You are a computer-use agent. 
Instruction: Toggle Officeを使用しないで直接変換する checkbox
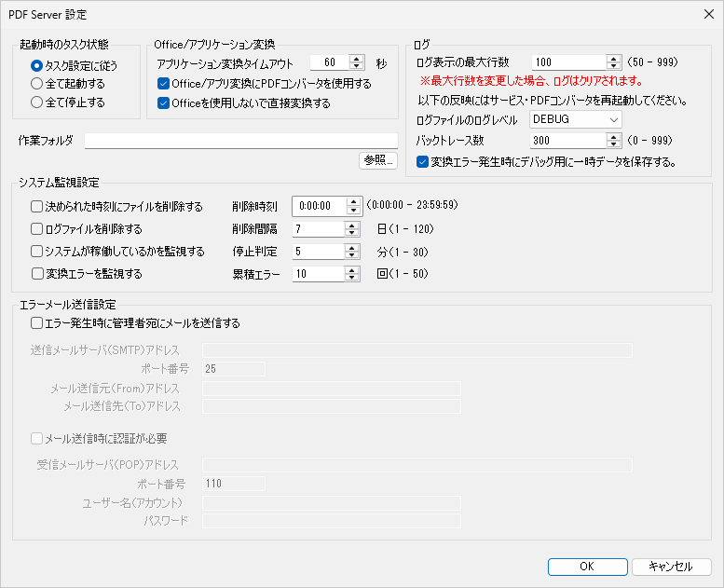click(x=163, y=103)
